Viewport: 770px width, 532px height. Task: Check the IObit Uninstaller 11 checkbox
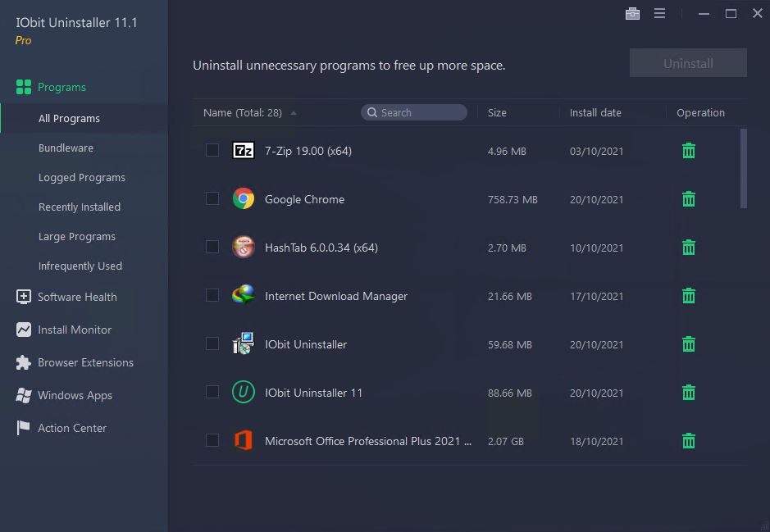(212, 392)
